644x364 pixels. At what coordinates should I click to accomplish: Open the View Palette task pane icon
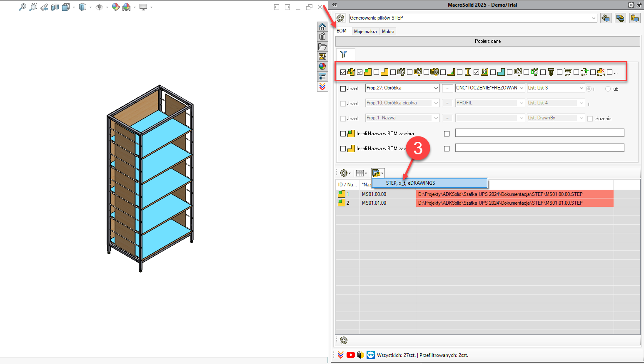[322, 57]
